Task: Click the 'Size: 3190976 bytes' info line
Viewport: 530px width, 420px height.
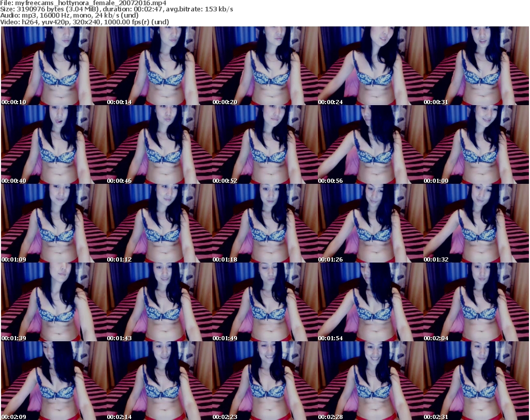Action: coord(116,9)
